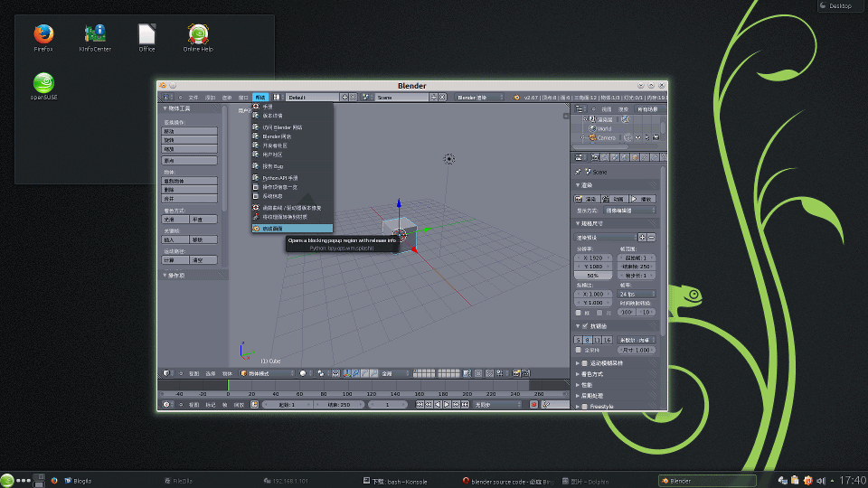This screenshot has height=488, width=868.
Task: Click the Info editor type icon
Action: (166, 97)
